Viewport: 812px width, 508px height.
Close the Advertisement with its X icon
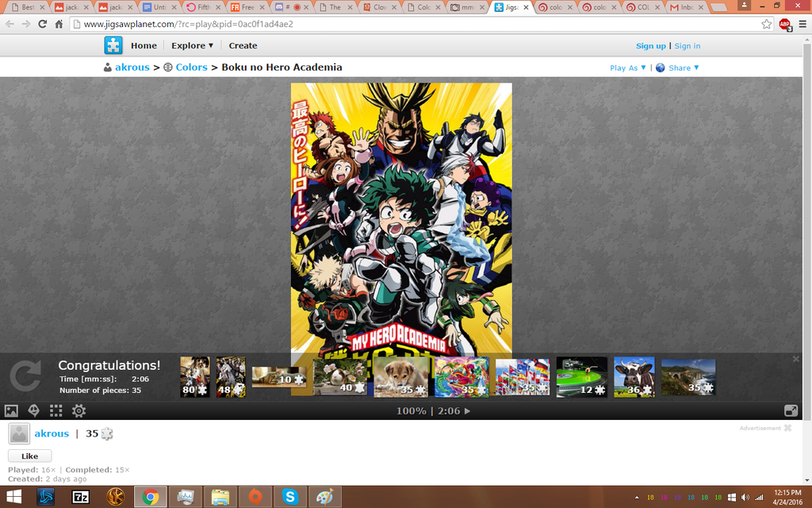tap(787, 428)
